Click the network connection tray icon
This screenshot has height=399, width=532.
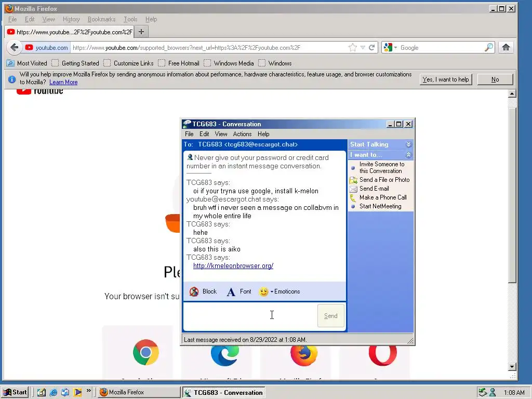pos(483,393)
